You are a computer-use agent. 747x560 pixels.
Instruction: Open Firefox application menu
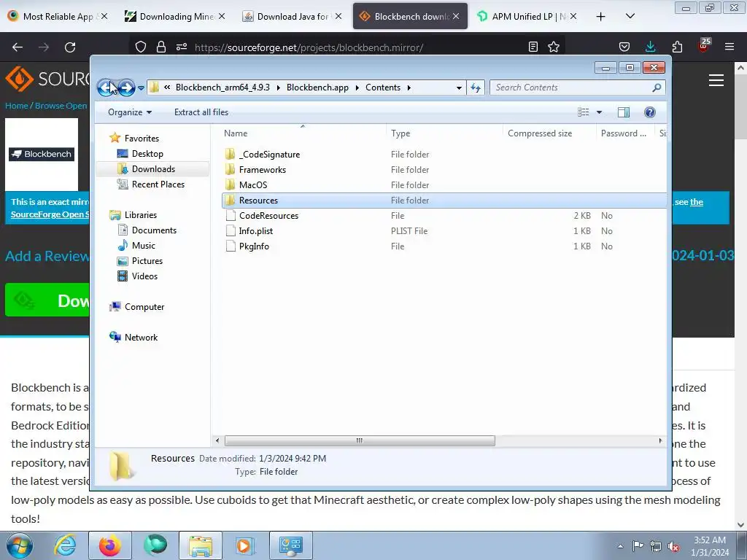(x=729, y=47)
